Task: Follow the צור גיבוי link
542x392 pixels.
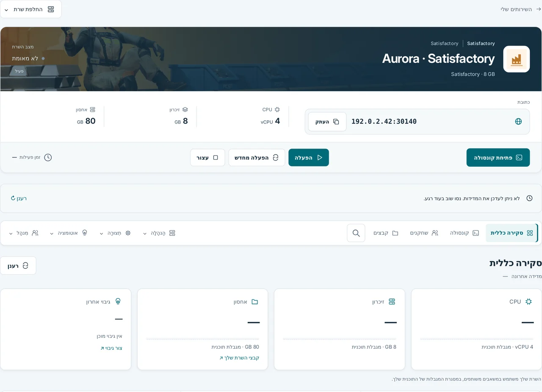Action: pyautogui.click(x=111, y=348)
